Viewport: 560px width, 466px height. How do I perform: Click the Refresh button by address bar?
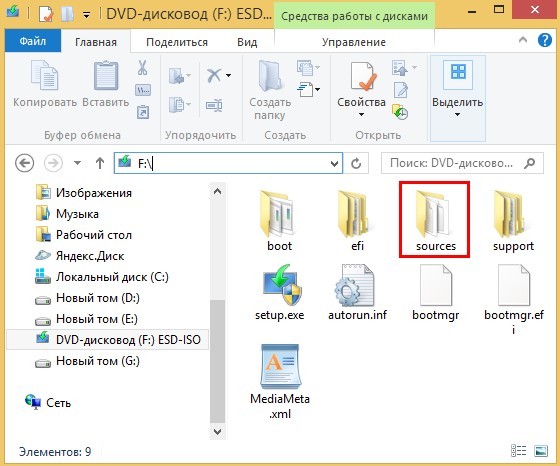(x=356, y=164)
